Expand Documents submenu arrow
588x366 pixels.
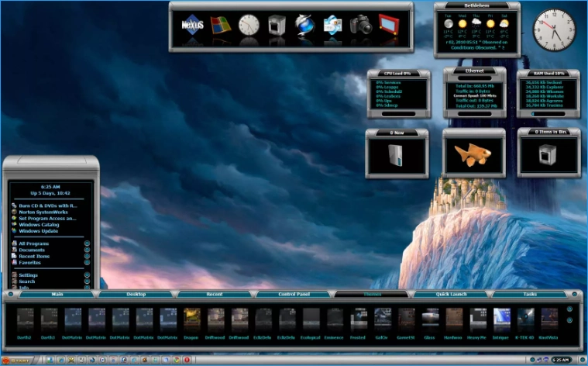[x=87, y=250]
